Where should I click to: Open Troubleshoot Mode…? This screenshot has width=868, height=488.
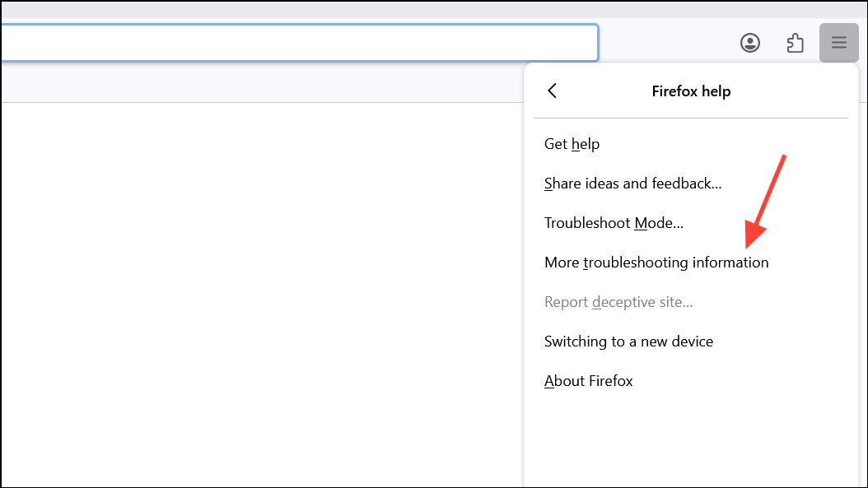[x=614, y=223]
